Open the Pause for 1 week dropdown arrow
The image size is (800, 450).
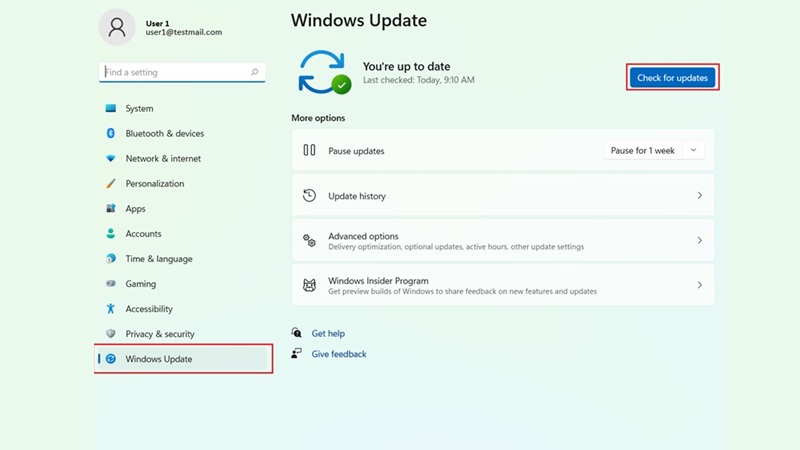click(693, 150)
